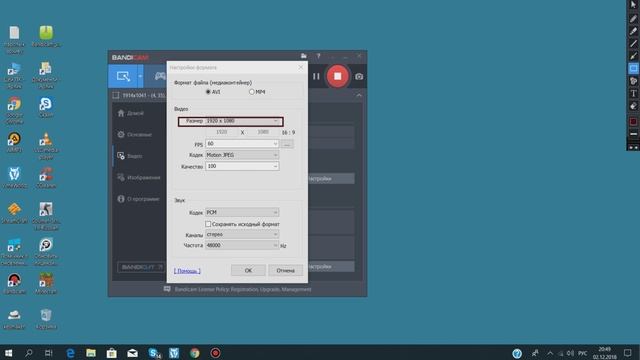The image size is (640, 360).
Task: Select the eraser drawing tool
Action: [x=633, y=106]
